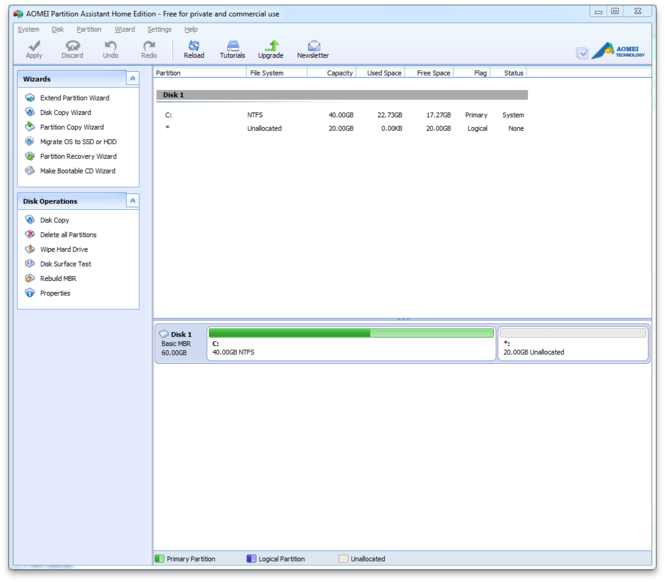Select the C: 40.00GB NTFS partition block
Image resolution: width=665 pixels, height=582 pixels.
tap(351, 343)
